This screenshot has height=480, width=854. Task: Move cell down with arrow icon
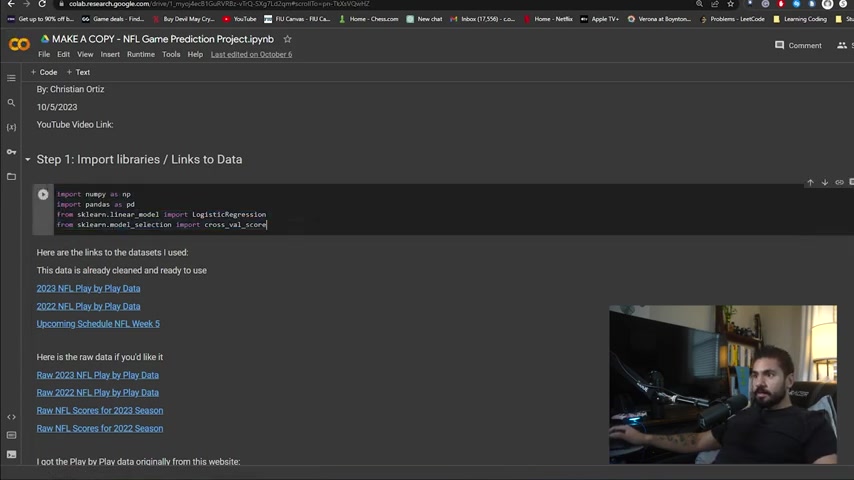point(825,183)
